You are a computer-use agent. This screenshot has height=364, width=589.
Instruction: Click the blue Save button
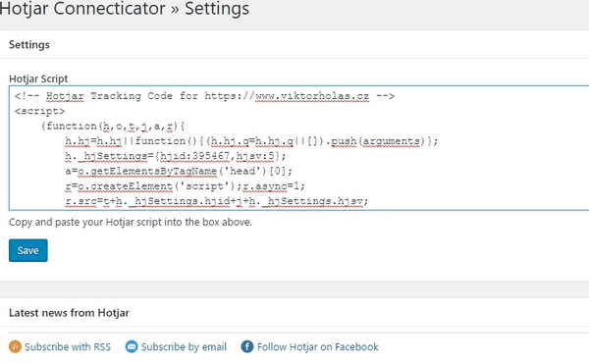click(x=28, y=250)
